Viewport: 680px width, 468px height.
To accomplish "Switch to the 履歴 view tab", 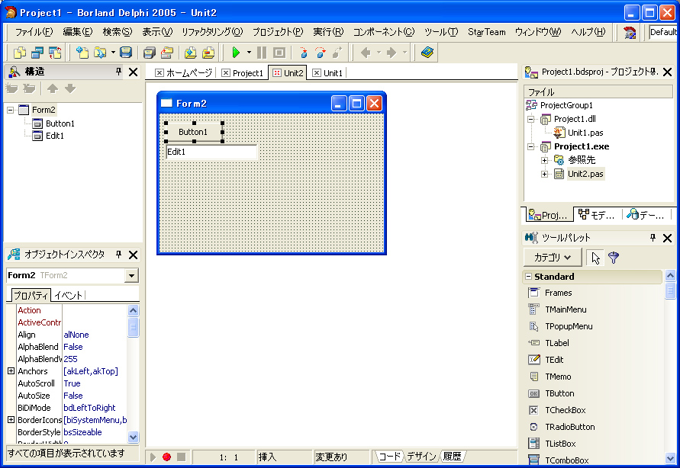I will click(x=452, y=456).
